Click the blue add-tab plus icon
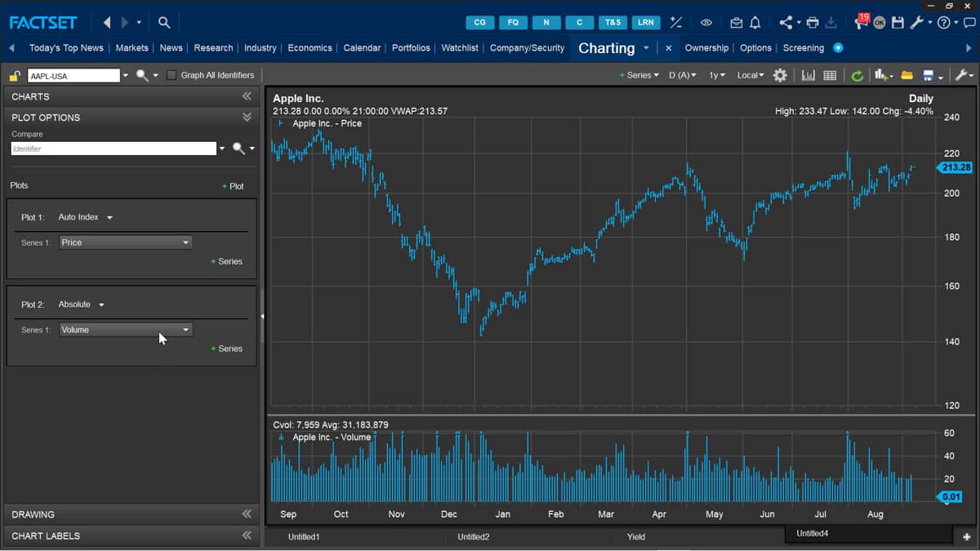 tap(838, 48)
